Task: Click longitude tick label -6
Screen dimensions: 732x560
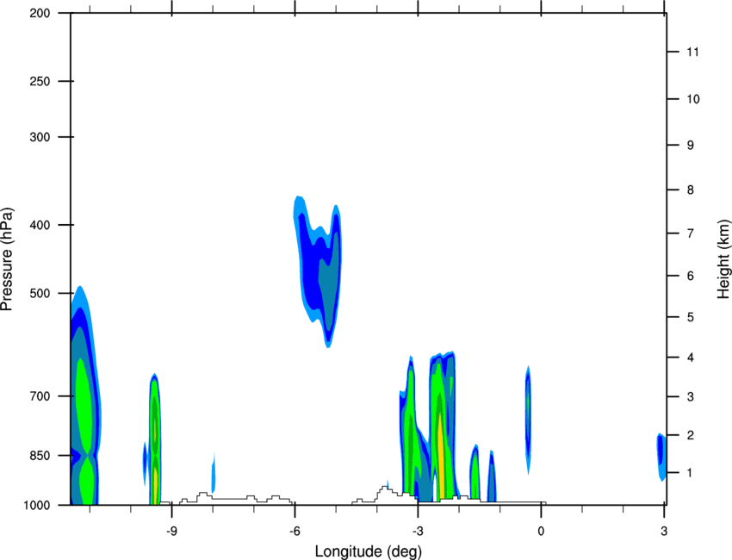Action: tap(295, 532)
